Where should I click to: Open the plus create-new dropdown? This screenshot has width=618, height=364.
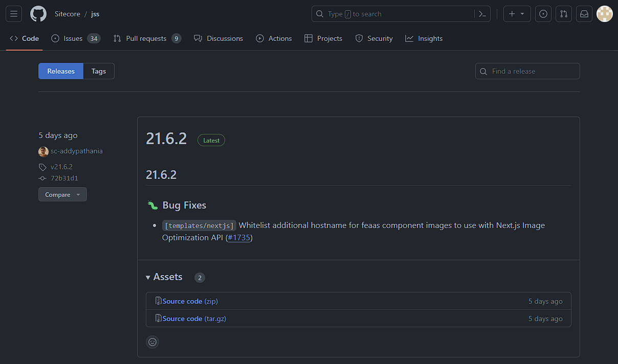pyautogui.click(x=517, y=14)
